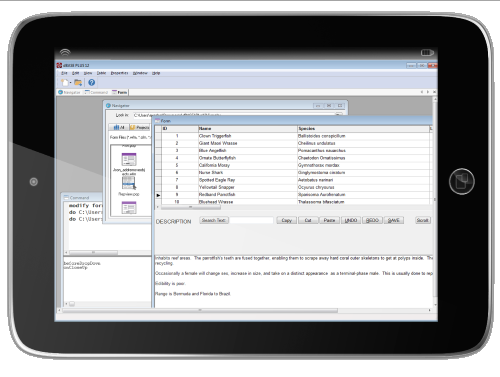The width and height of the screenshot is (500, 377).
Task: Open the New file dropdown arrow
Action: click(x=71, y=83)
